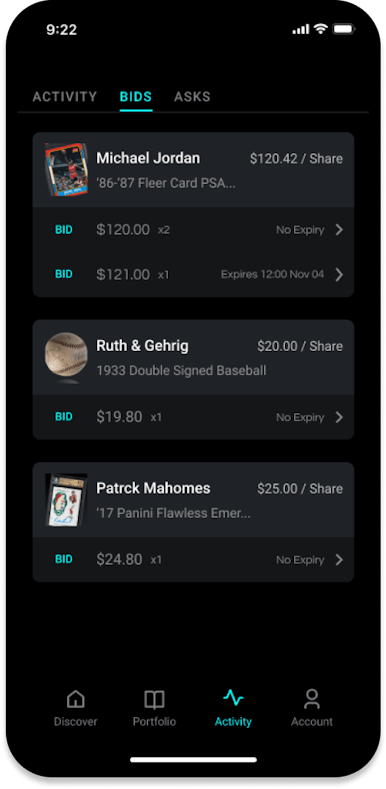The image size is (386, 789).
Task: Tap the Wi-Fi status icon
Action: [x=320, y=29]
